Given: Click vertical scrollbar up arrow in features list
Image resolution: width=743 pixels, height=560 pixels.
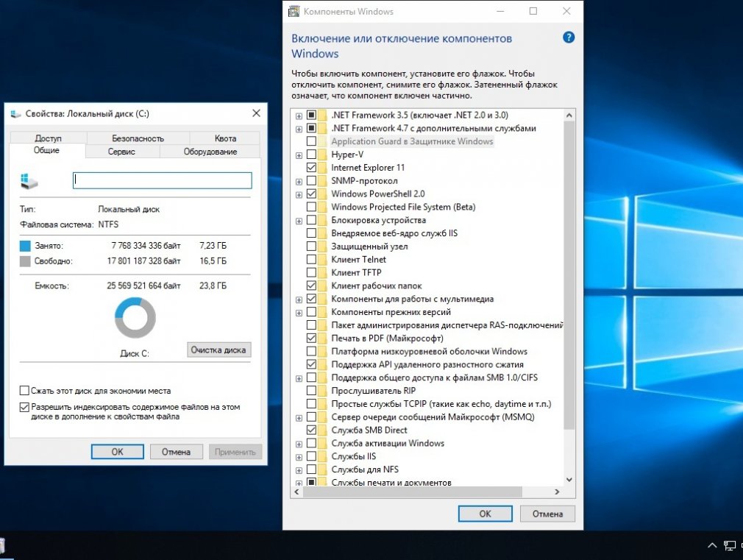Looking at the screenshot, I should pos(569,116).
